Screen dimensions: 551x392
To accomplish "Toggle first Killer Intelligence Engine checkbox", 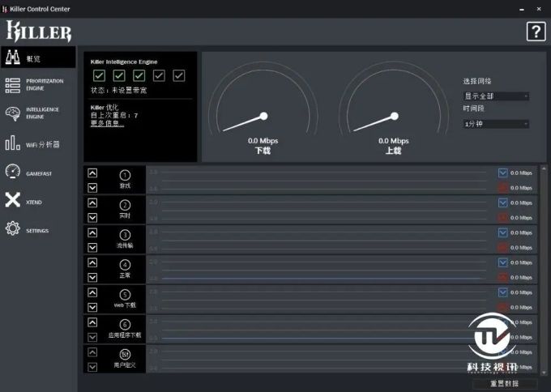I will (99, 75).
